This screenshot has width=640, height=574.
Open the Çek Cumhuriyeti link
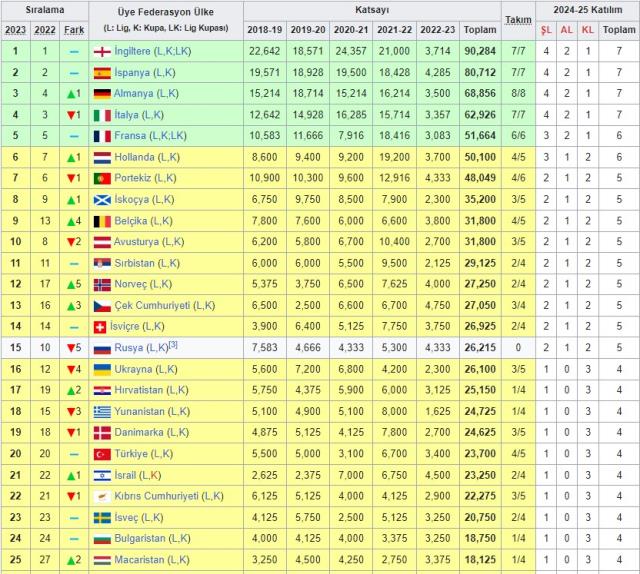[x=152, y=305]
